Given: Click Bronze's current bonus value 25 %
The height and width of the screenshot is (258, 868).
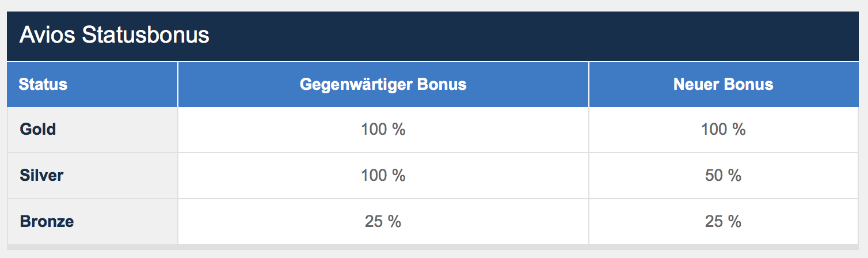Looking at the screenshot, I should click(383, 221).
